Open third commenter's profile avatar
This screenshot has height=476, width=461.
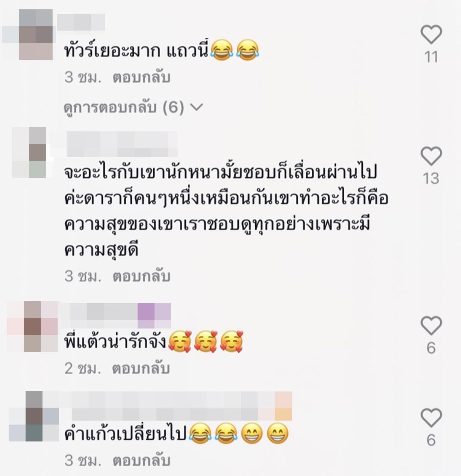(x=32, y=326)
